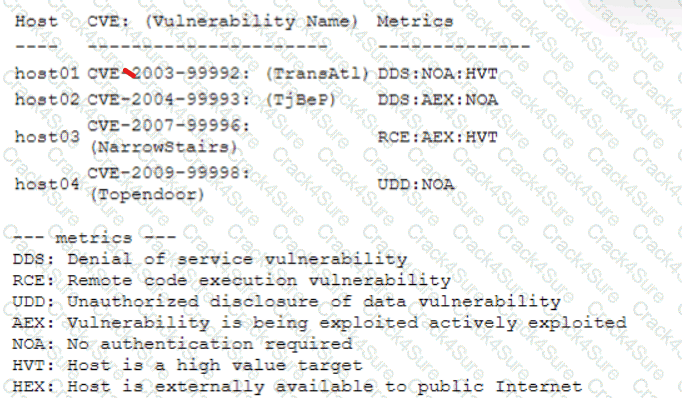Click the (NarrowStairs) vulnerability name

[x=164, y=147]
